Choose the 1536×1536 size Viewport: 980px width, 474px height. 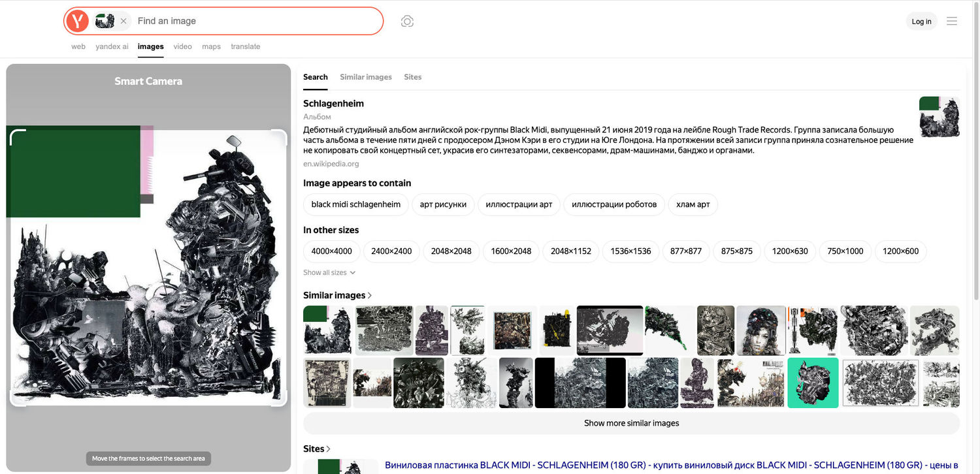pyautogui.click(x=631, y=251)
